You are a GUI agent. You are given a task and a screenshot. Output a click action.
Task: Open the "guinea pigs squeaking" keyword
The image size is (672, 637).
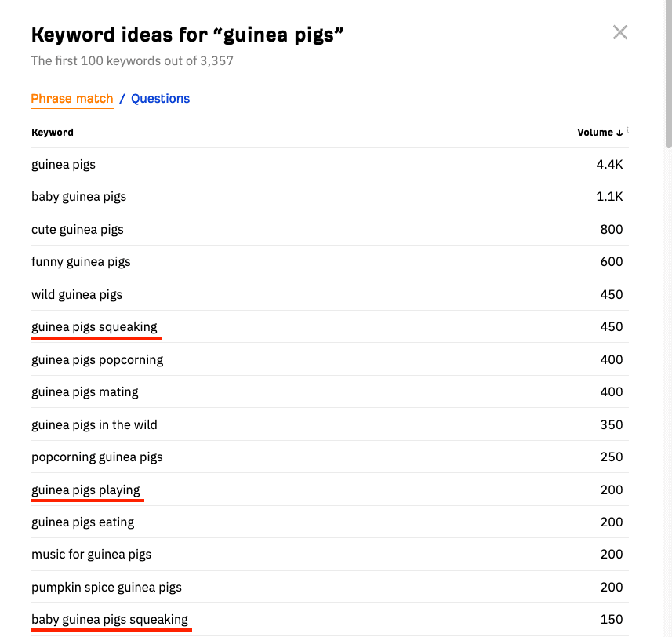(x=94, y=326)
